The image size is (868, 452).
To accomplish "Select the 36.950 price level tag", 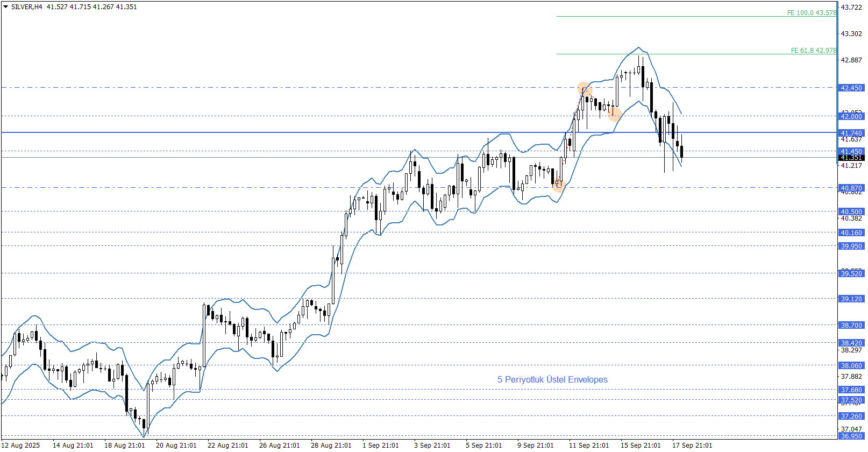I will pos(851,436).
